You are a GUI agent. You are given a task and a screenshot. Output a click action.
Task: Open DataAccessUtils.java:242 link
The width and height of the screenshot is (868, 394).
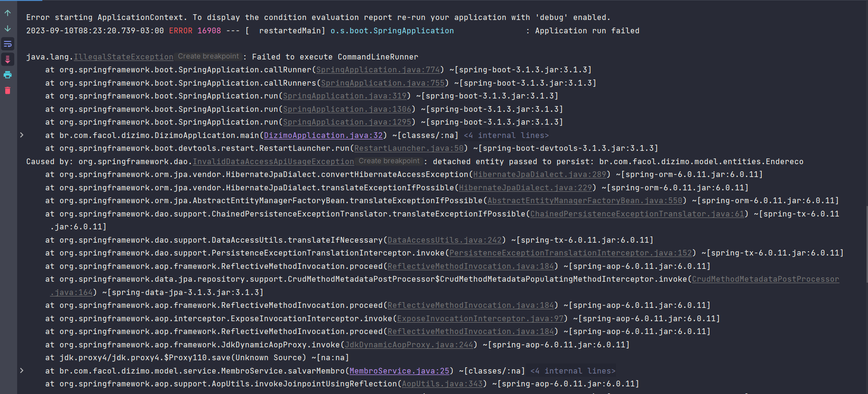[445, 240]
